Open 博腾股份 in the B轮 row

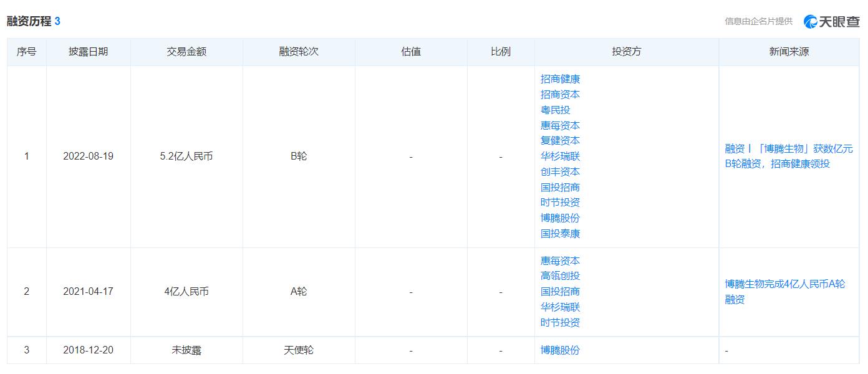click(x=560, y=218)
